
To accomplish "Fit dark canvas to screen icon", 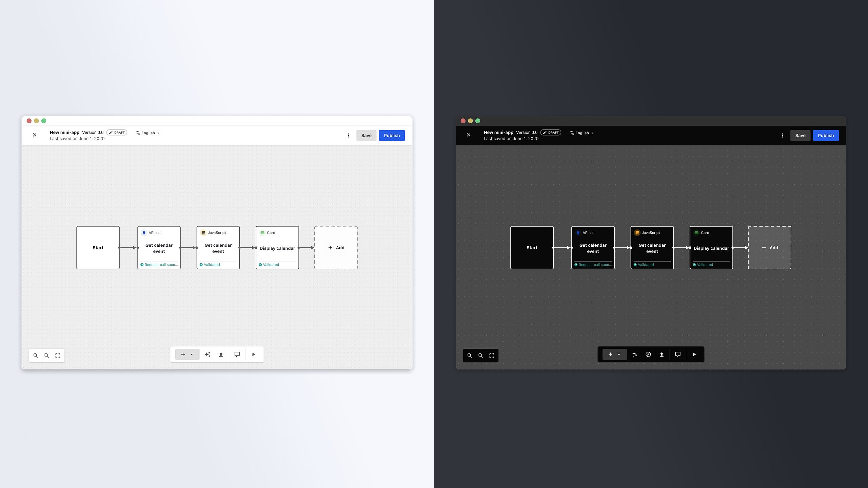I will [492, 355].
